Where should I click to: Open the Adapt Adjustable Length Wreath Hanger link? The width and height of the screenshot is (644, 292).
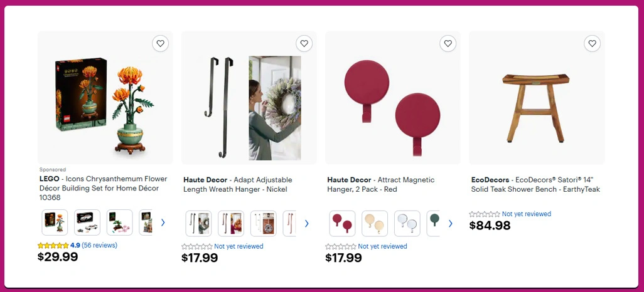click(238, 185)
